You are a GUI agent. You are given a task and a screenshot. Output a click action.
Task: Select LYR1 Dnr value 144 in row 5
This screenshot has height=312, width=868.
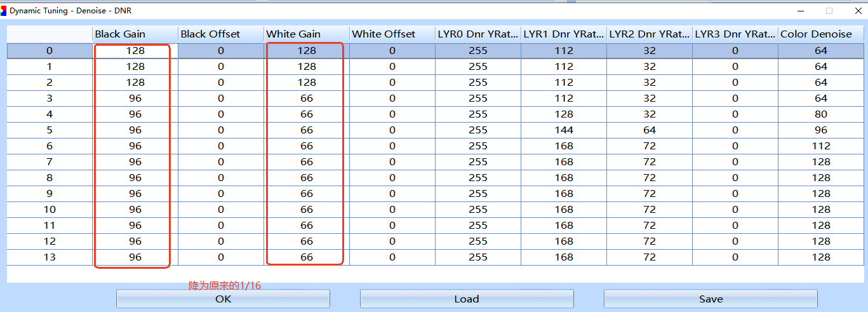(563, 130)
